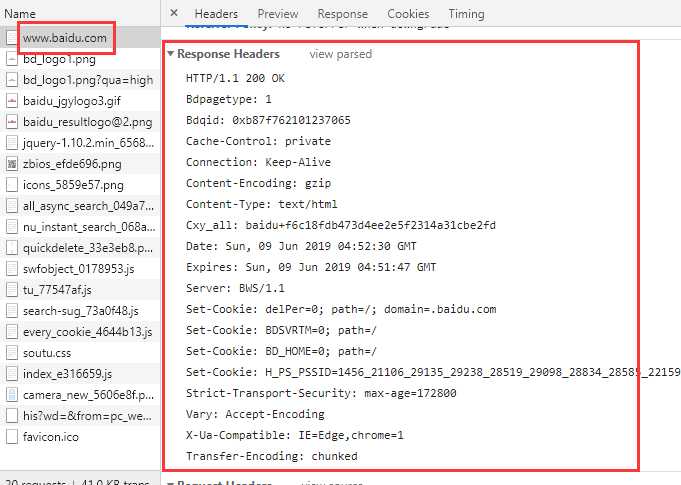The height and width of the screenshot is (485, 681).
Task: Select the soutu.css request
Action: coord(46,353)
